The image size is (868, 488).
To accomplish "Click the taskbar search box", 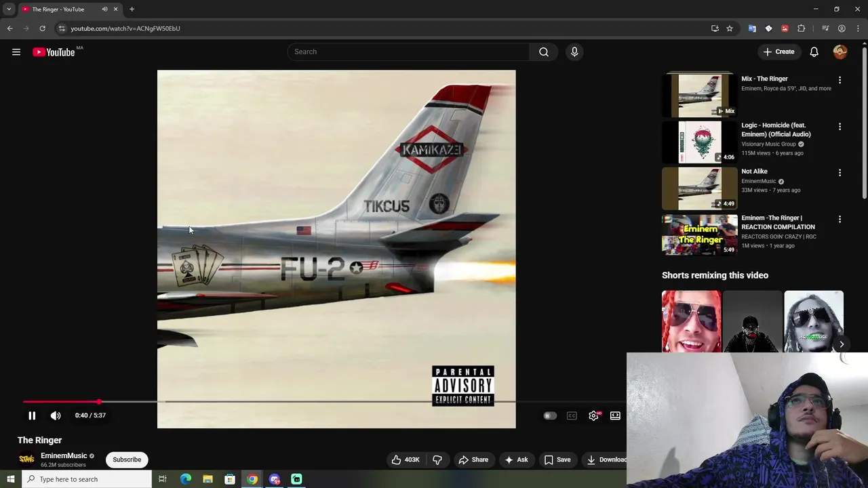I will click(x=87, y=479).
